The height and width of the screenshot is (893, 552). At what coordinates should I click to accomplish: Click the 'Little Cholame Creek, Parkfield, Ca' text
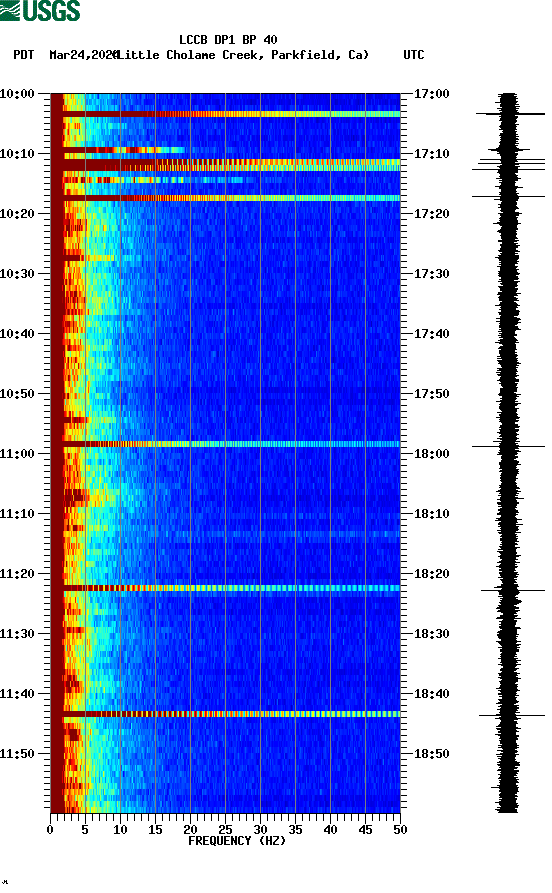point(243,55)
